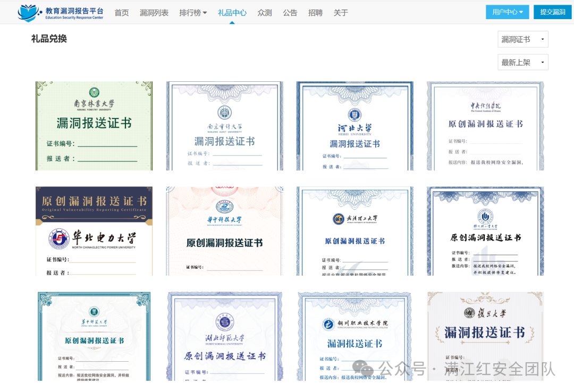Open the fourth certificate in the second row
The height and width of the screenshot is (392, 574).
pyautogui.click(x=485, y=231)
